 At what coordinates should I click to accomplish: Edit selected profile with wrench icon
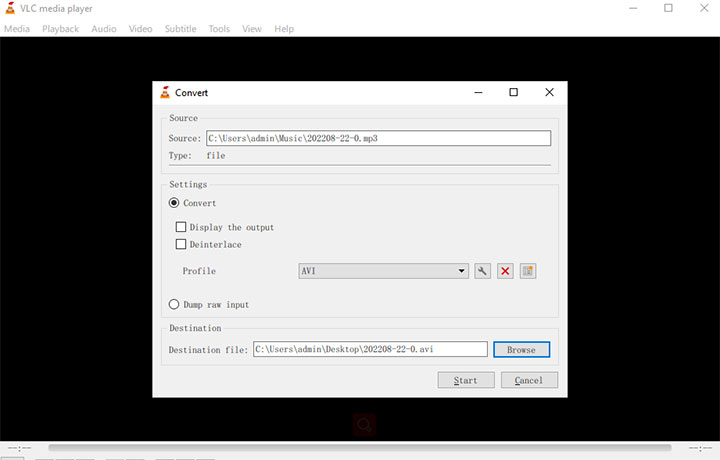[482, 271]
